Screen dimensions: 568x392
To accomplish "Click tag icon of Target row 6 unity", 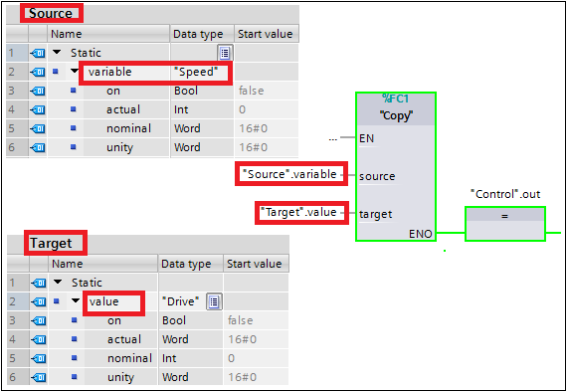I will [x=39, y=377].
